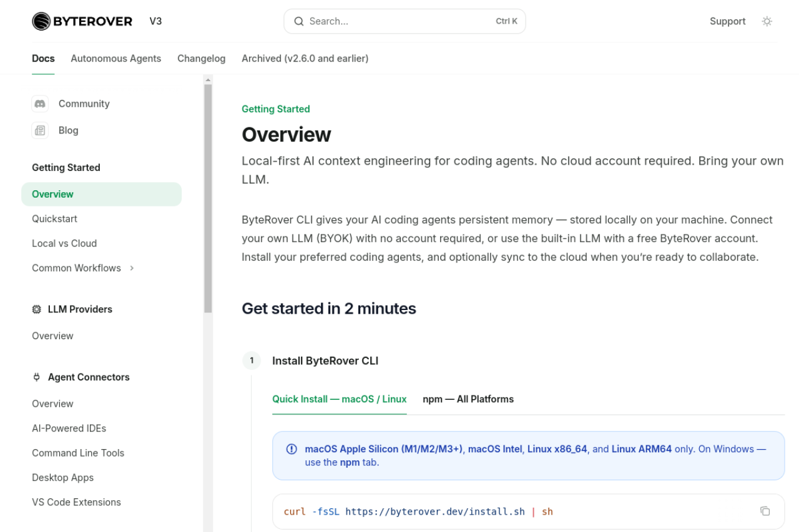Select Quick Install — macOS / Linux tab
This screenshot has width=799, height=532.
340,399
